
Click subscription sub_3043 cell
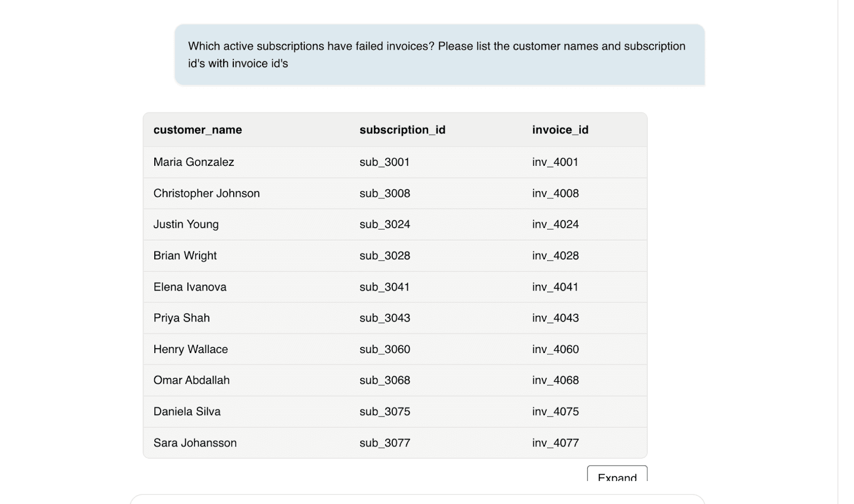(x=385, y=318)
